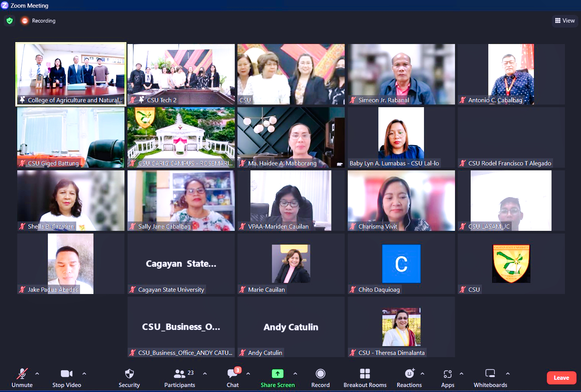The image size is (581, 392).
Task: Expand share options arrow beside Share Screen
Action: [295, 373]
